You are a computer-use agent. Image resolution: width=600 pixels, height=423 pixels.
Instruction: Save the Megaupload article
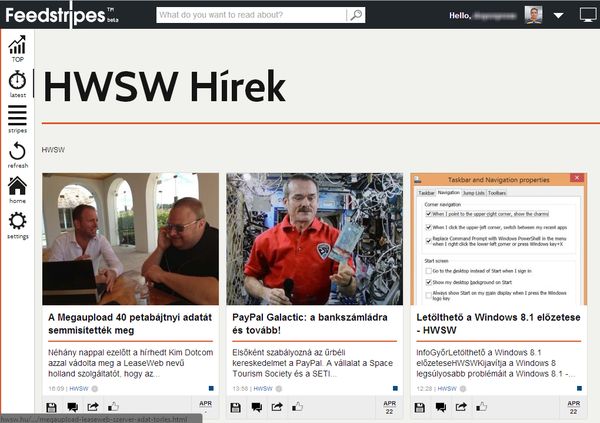click(52, 407)
